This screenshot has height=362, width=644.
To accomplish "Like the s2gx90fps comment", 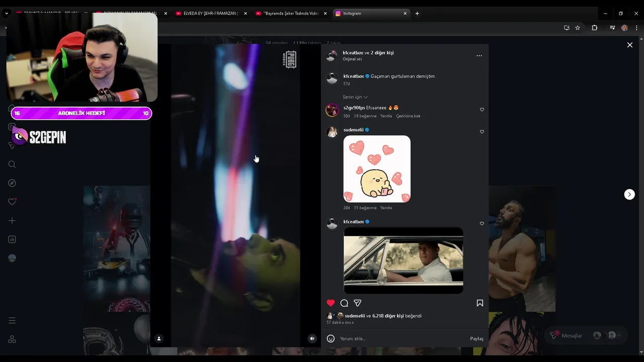I will pyautogui.click(x=481, y=110).
